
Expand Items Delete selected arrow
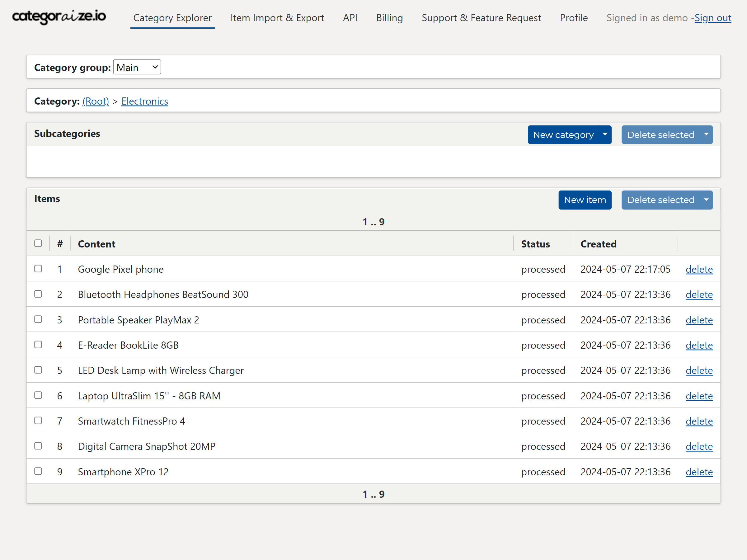coord(706,200)
